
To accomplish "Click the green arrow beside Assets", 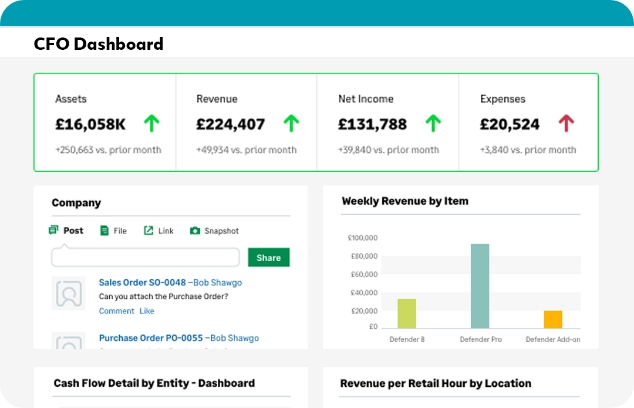I will click(x=151, y=124).
